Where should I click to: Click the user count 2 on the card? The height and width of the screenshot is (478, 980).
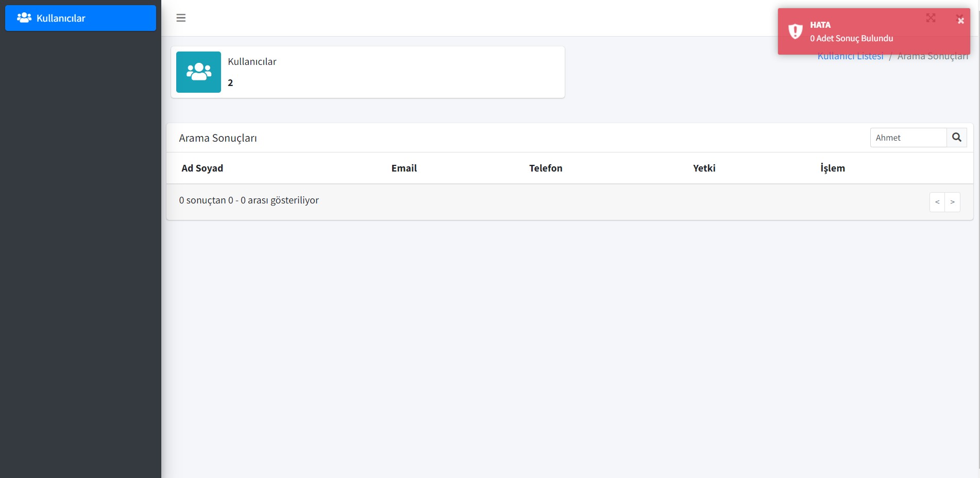[x=230, y=82]
